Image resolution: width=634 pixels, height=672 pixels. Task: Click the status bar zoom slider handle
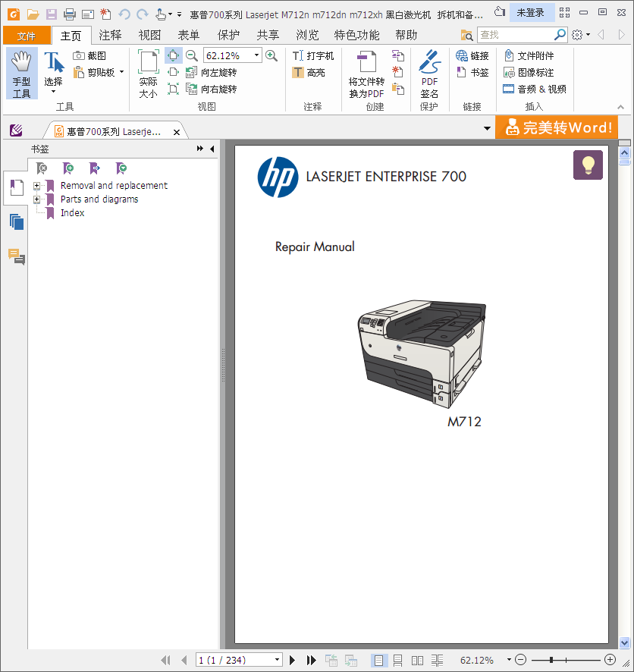pos(551,660)
